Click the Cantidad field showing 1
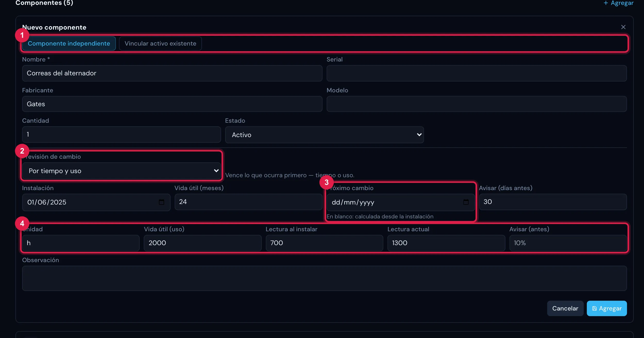 [x=121, y=135]
